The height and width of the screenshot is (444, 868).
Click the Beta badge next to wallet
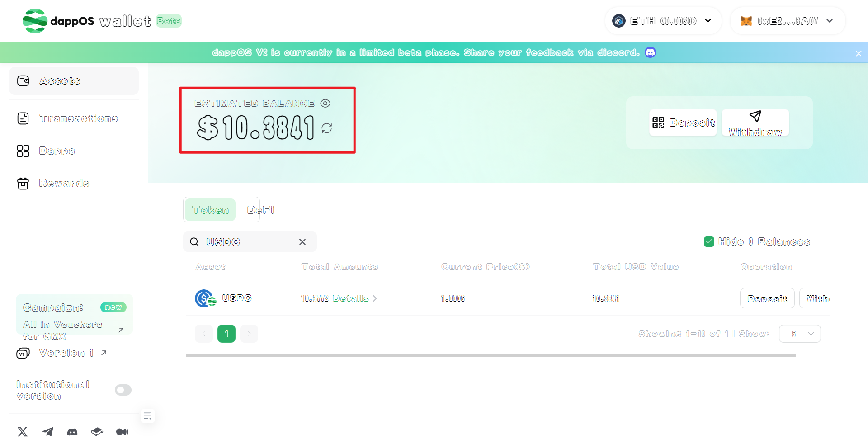tap(169, 21)
